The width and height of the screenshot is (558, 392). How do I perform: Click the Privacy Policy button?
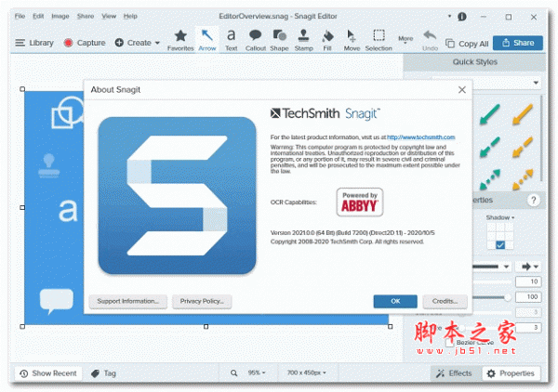(202, 301)
